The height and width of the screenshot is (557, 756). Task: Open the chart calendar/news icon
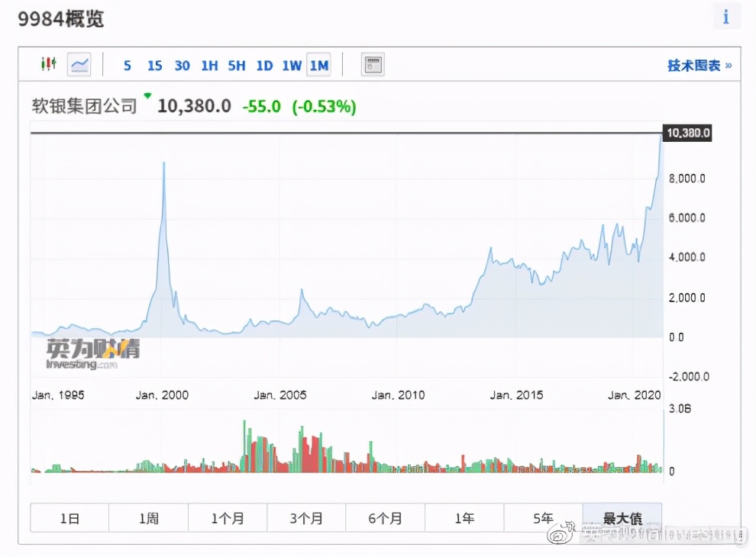[x=372, y=65]
